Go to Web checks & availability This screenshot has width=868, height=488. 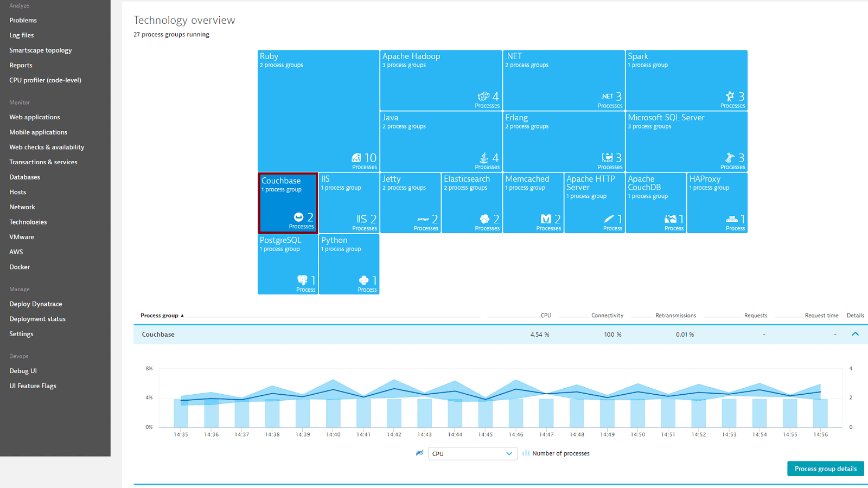click(x=47, y=147)
